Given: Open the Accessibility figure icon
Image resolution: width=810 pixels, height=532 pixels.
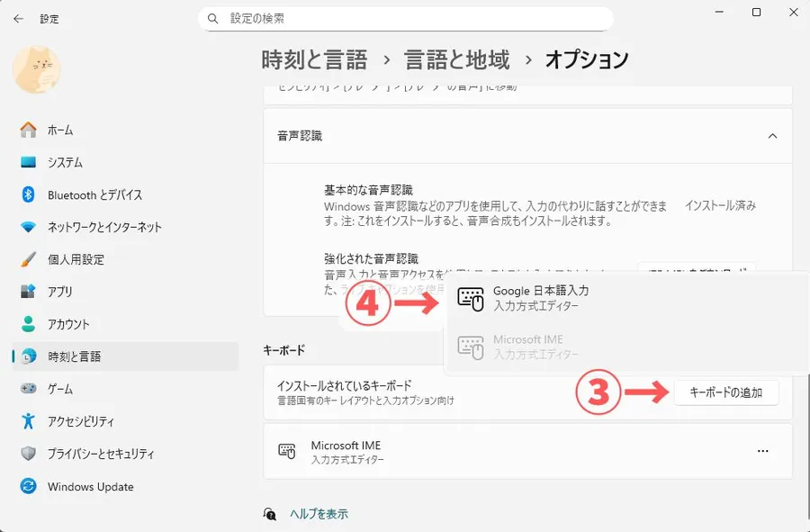Looking at the screenshot, I should pos(28,421).
